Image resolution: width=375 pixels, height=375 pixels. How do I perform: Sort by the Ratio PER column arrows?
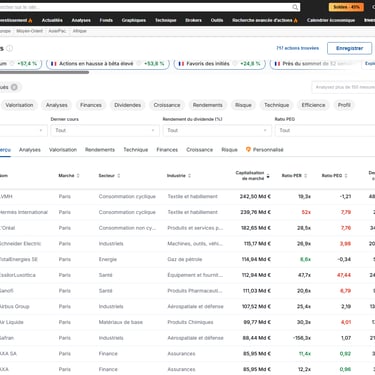coord(305,176)
